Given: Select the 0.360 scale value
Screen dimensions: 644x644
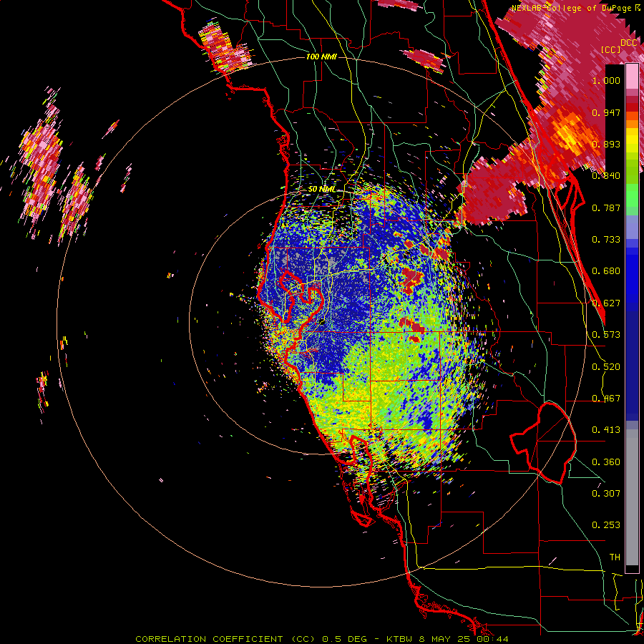Looking at the screenshot, I should (606, 462).
